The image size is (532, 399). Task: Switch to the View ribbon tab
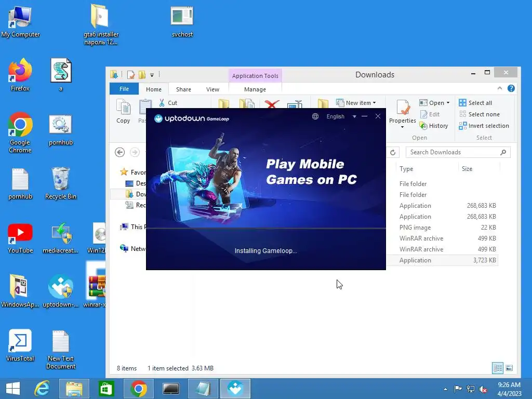212,89
